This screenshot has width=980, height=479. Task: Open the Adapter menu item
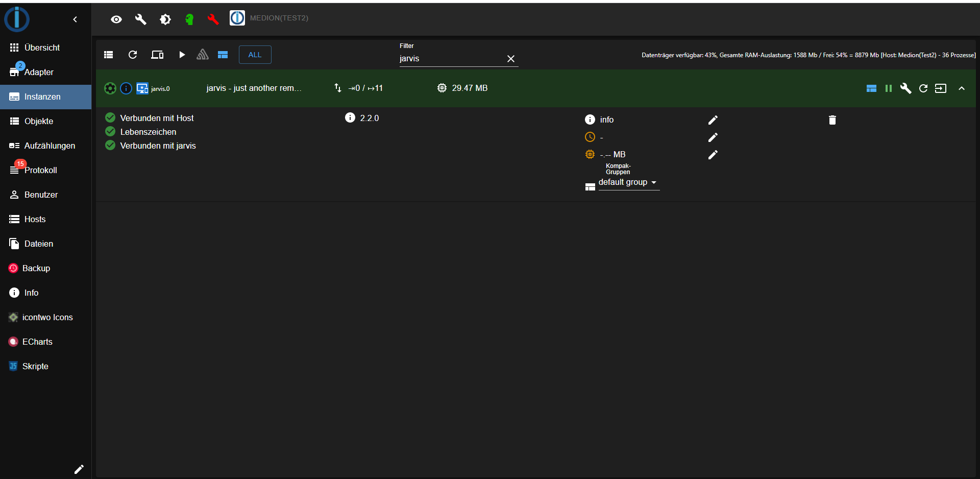(x=46, y=72)
